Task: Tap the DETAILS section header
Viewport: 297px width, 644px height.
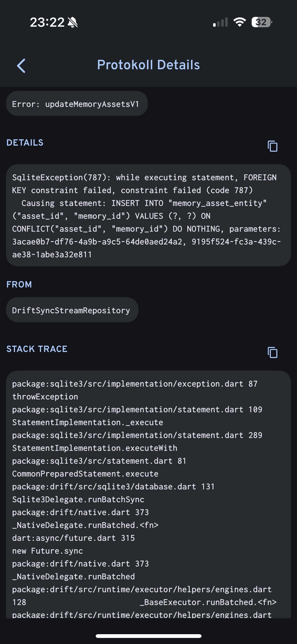Action: pyautogui.click(x=25, y=143)
